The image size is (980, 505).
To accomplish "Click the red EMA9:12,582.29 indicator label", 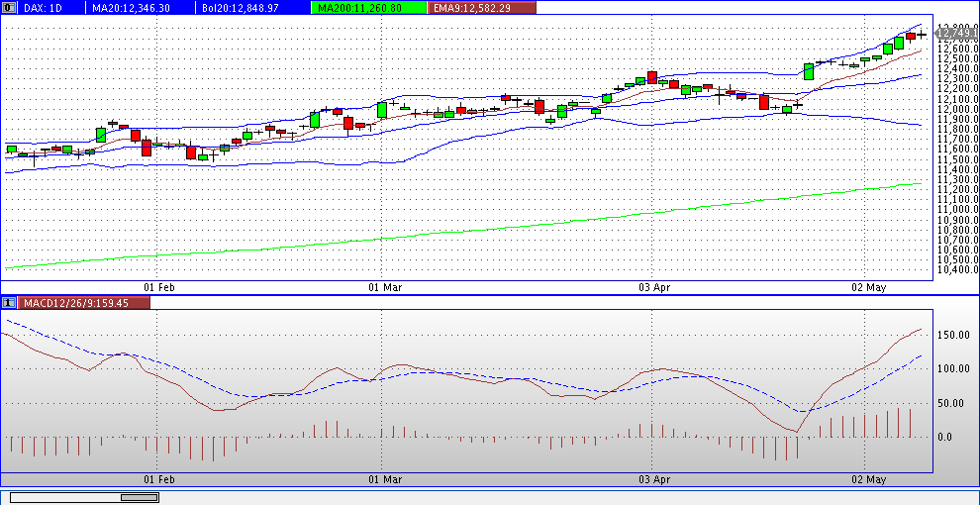I will coord(481,8).
